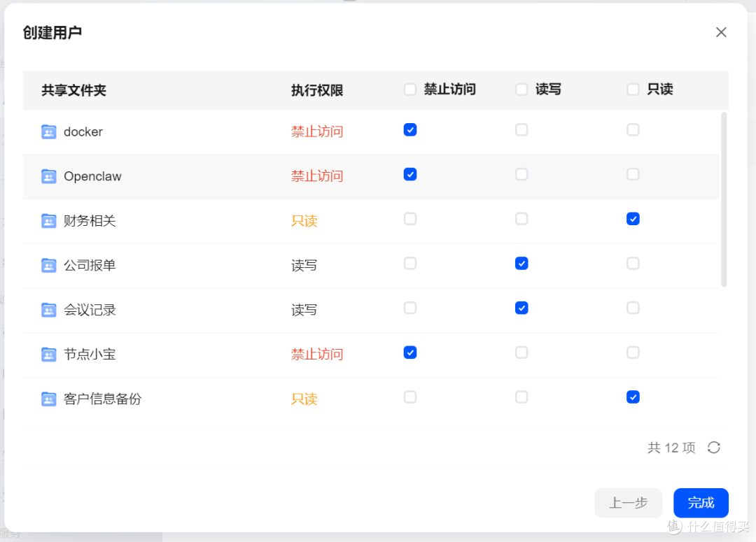The height and width of the screenshot is (542, 756).
Task: Click the docker folder icon
Action: [x=49, y=131]
